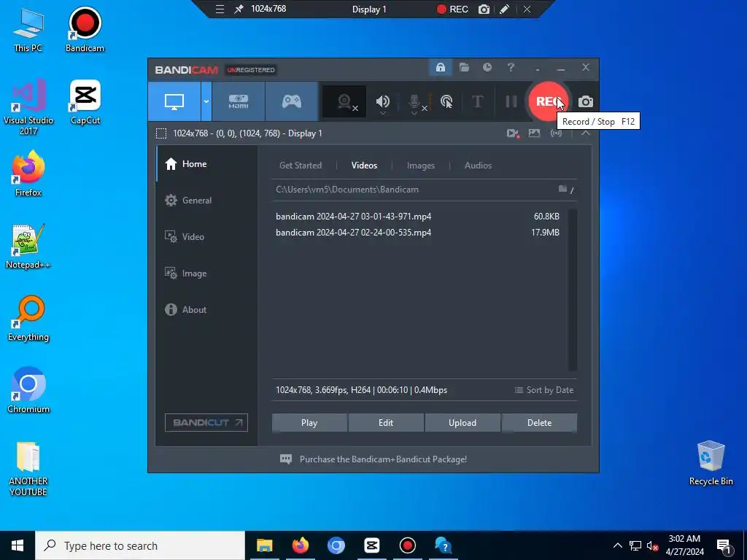Open the BANDICUT link button

tap(206, 422)
